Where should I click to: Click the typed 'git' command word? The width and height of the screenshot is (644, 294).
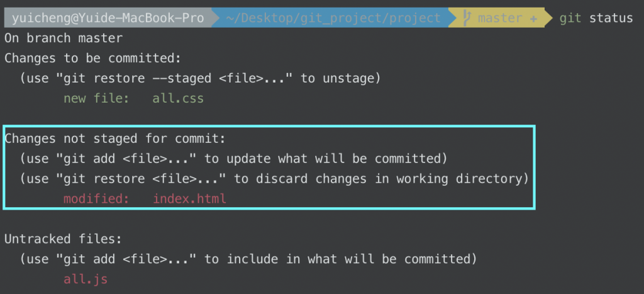570,18
